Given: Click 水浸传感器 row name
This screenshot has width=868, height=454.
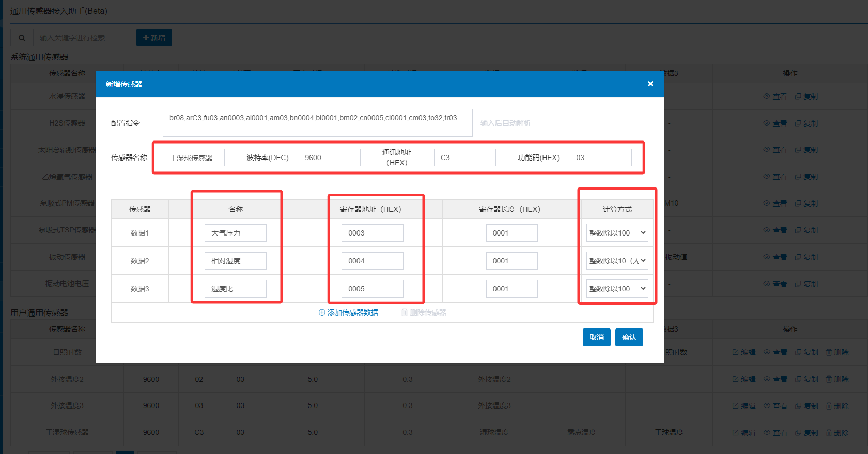Looking at the screenshot, I should pos(67,96).
